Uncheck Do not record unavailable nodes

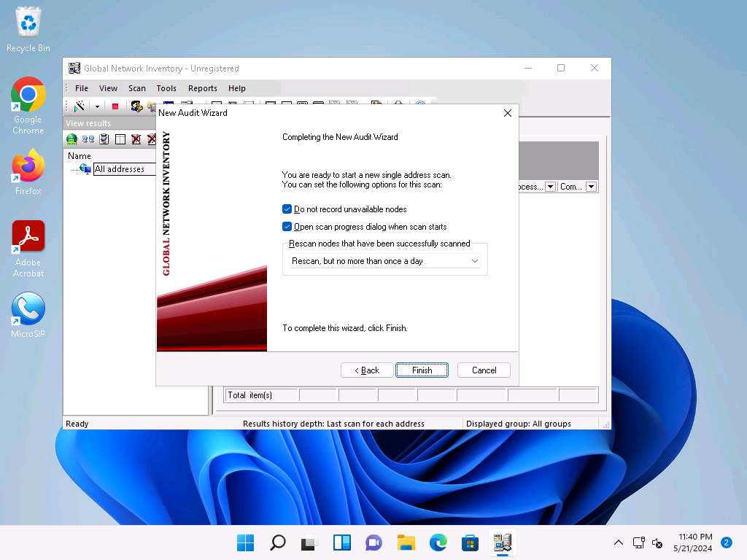287,209
